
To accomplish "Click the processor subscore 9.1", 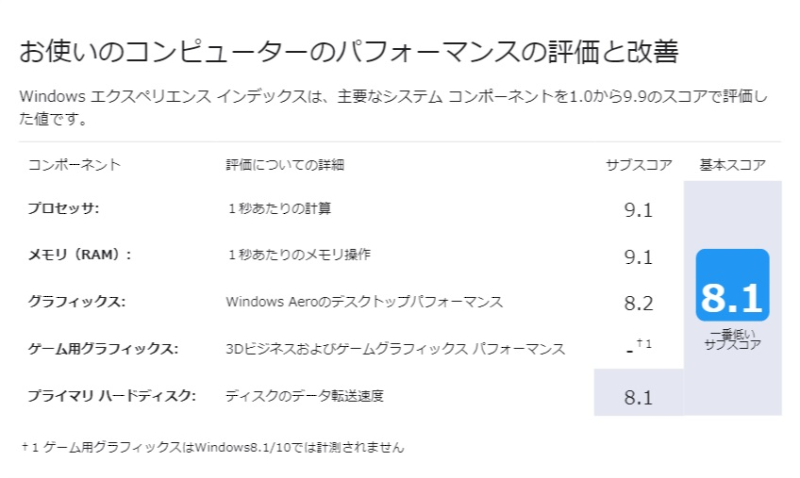I will (638, 210).
